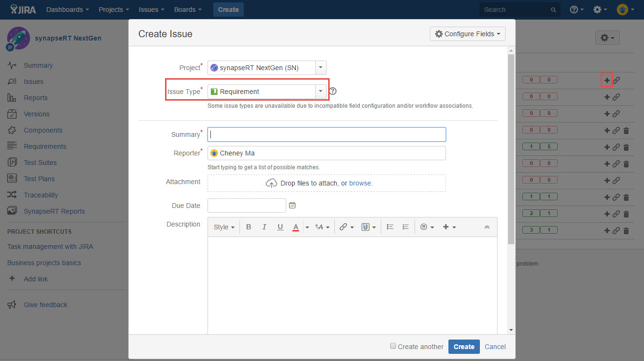644x361 pixels.
Task: Click inside the Description text area
Action: tap(352, 285)
